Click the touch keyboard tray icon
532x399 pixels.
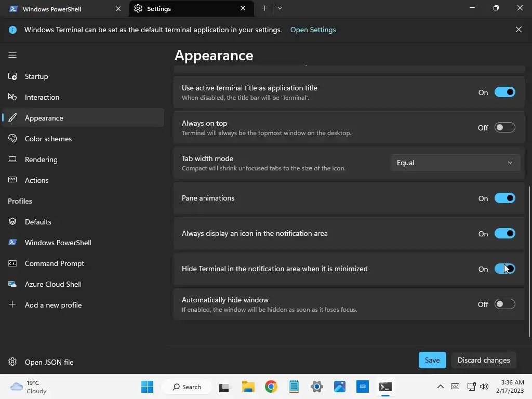tap(455, 387)
